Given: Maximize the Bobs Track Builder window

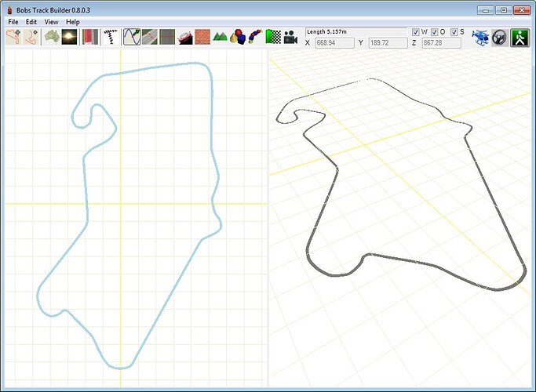Looking at the screenshot, I should [x=504, y=10].
